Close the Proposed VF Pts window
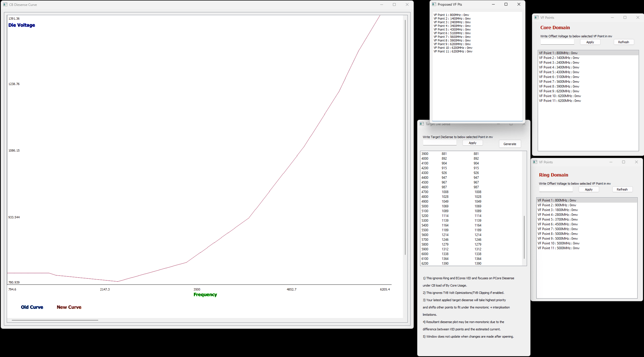The image size is (644, 357). pyautogui.click(x=519, y=4)
